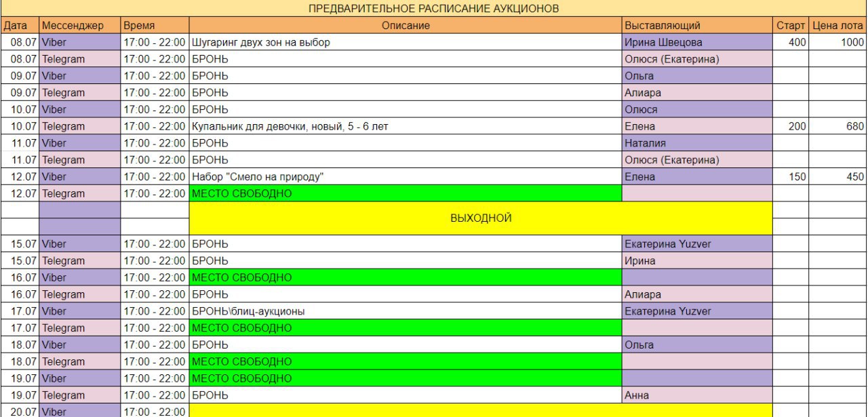Select the lot price cell '1000'

click(838, 42)
